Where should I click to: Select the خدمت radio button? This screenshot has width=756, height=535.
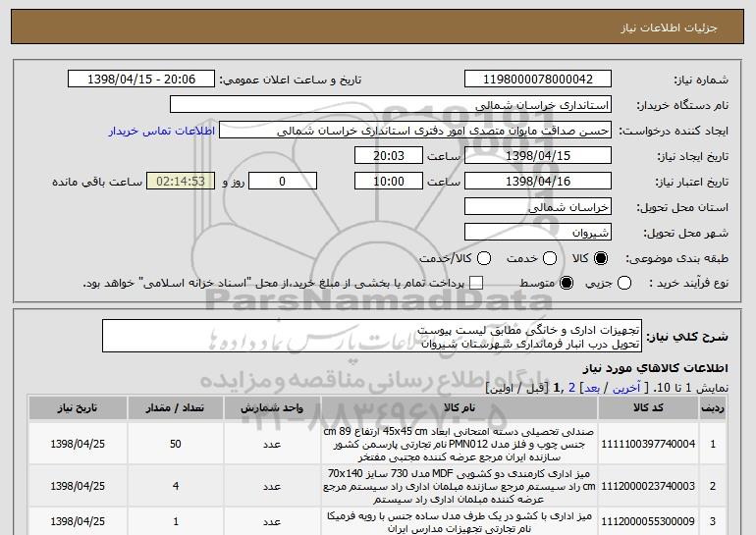coord(550,258)
